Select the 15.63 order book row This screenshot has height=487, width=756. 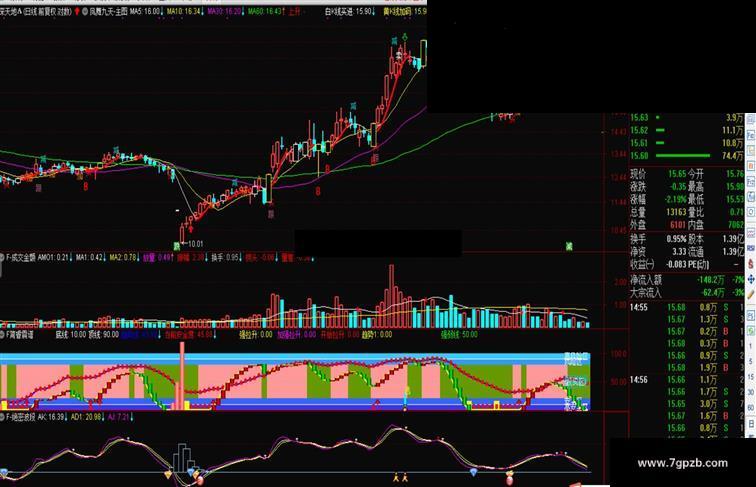tap(687, 117)
